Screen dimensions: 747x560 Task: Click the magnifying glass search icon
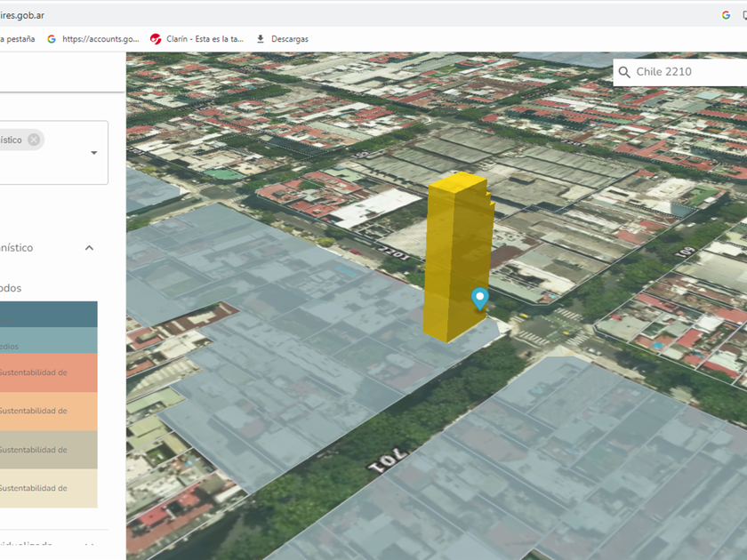pos(624,72)
